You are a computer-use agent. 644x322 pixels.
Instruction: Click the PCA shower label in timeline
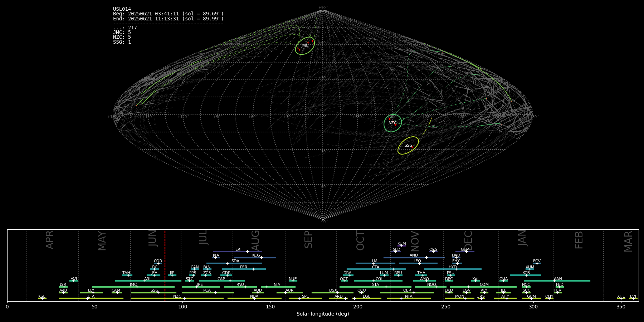(x=207, y=291)
